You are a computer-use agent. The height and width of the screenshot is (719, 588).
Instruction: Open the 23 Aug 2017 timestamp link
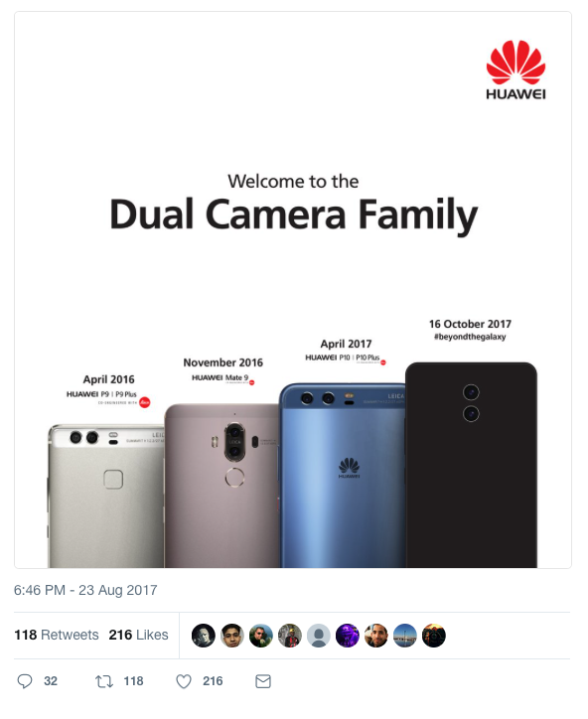pyautogui.click(x=85, y=590)
